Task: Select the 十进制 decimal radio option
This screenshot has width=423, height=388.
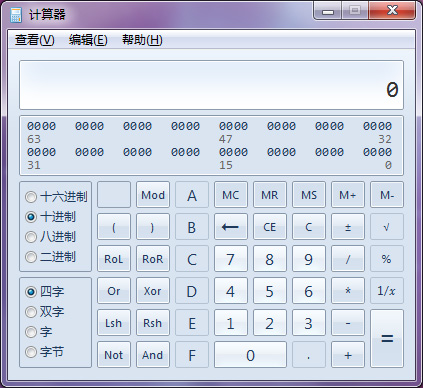Action: tap(51, 217)
